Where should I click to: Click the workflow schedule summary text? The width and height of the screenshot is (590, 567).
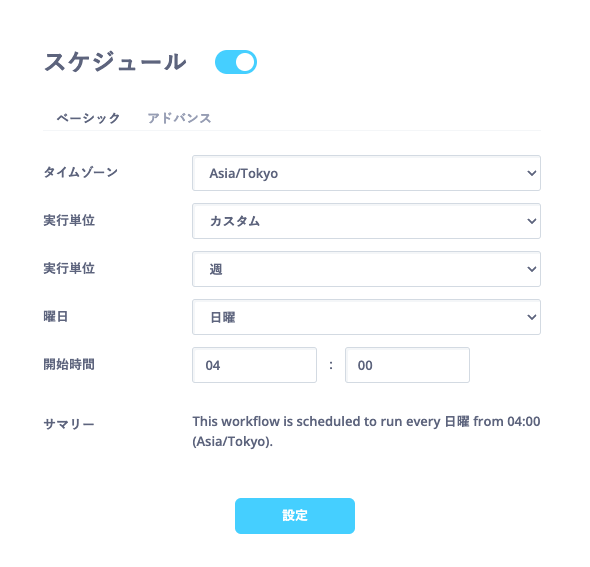[x=366, y=431]
